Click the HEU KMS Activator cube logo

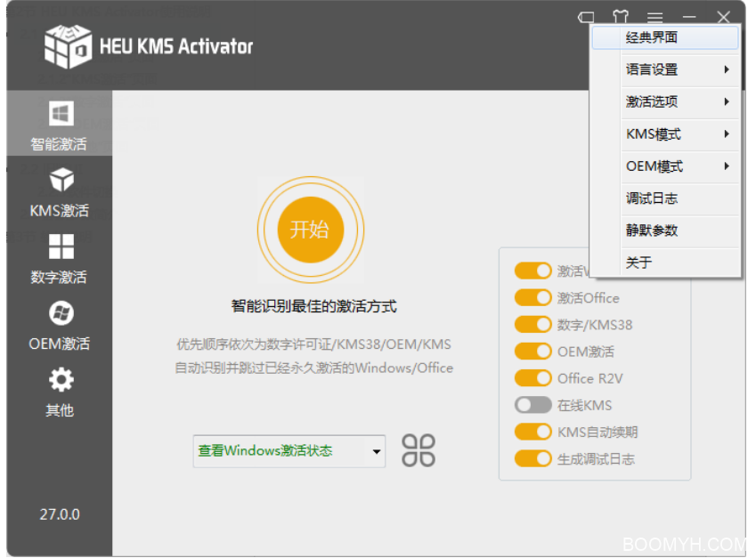pos(68,44)
